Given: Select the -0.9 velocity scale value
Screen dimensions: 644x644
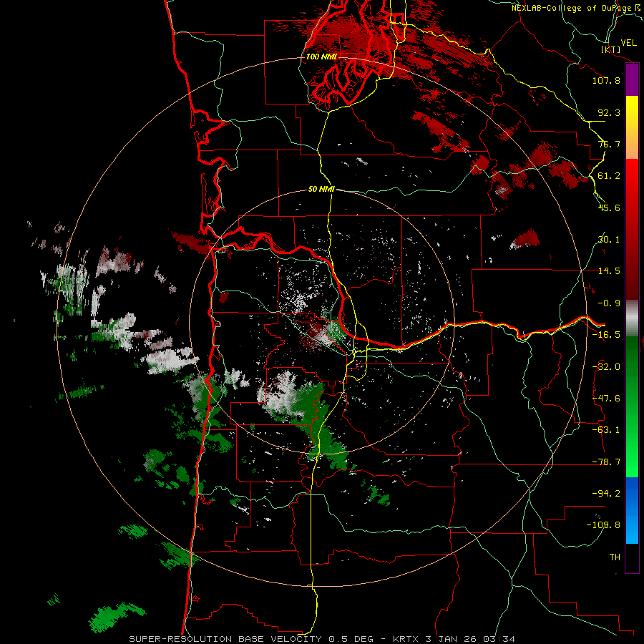Looking at the screenshot, I should 609,303.
